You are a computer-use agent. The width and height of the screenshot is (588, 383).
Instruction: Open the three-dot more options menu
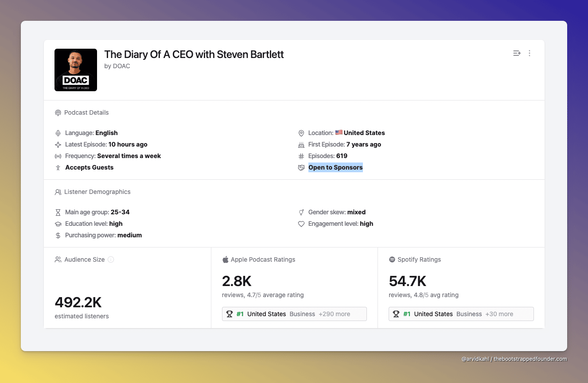tap(530, 53)
